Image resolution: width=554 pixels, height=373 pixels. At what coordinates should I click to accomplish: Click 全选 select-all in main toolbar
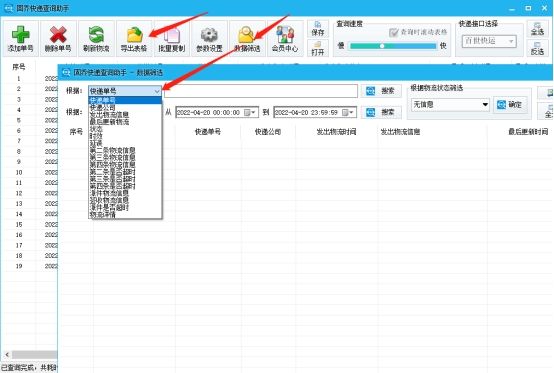click(537, 29)
